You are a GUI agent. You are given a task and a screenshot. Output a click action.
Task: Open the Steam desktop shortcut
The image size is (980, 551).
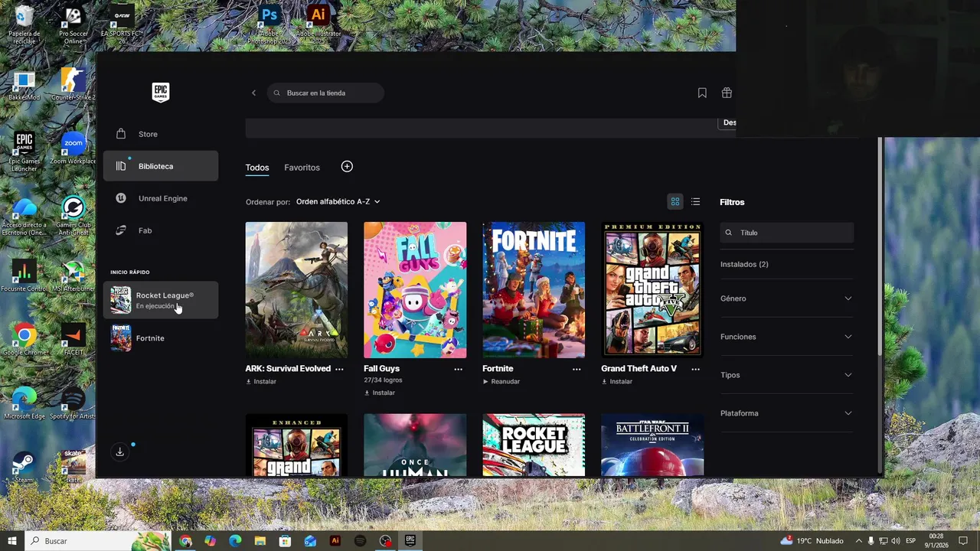[24, 466]
